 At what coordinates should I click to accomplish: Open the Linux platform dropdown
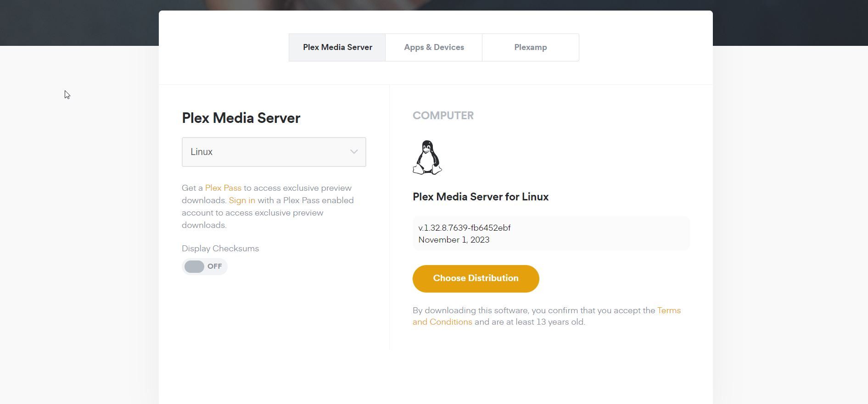coord(273,152)
